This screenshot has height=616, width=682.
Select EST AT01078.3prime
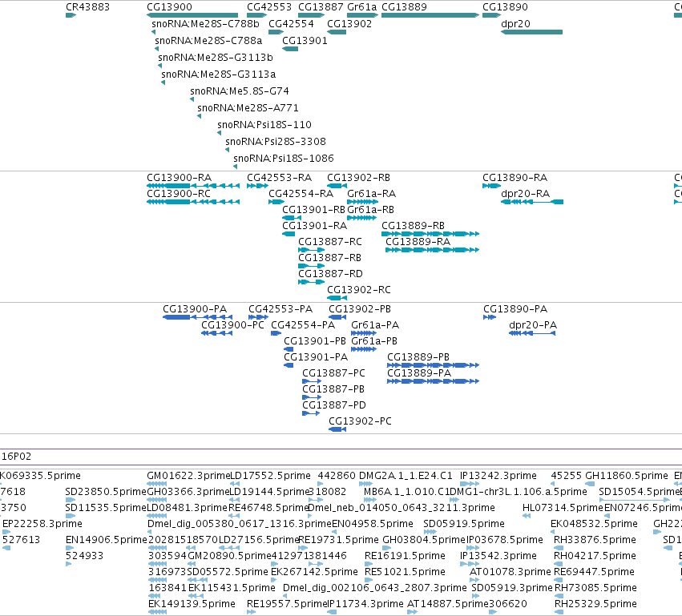pyautogui.click(x=474, y=580)
